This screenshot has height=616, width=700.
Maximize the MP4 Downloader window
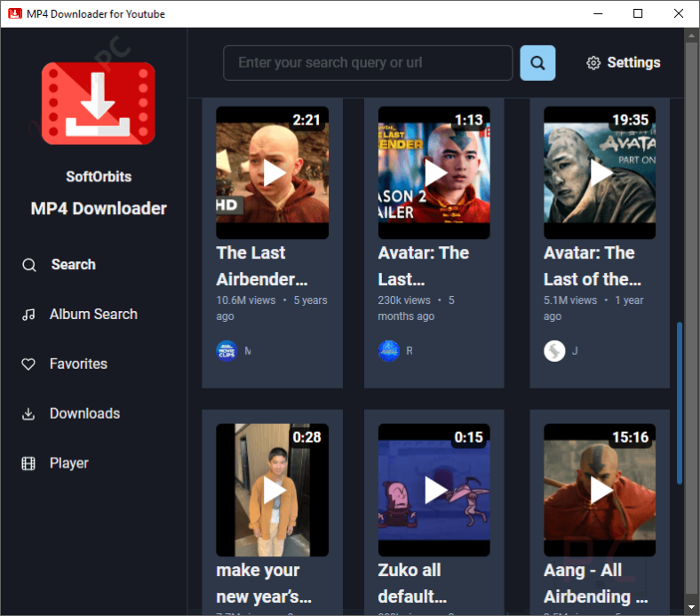pos(638,13)
